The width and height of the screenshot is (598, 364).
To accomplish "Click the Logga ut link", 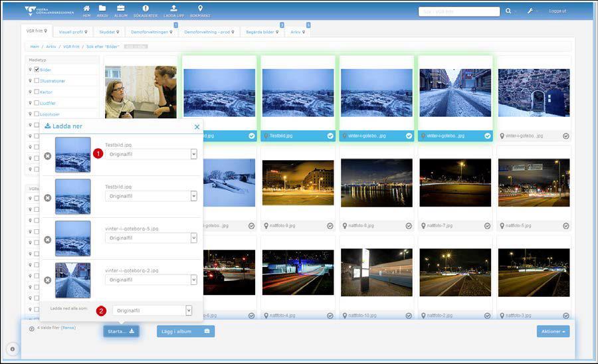I will tap(557, 11).
